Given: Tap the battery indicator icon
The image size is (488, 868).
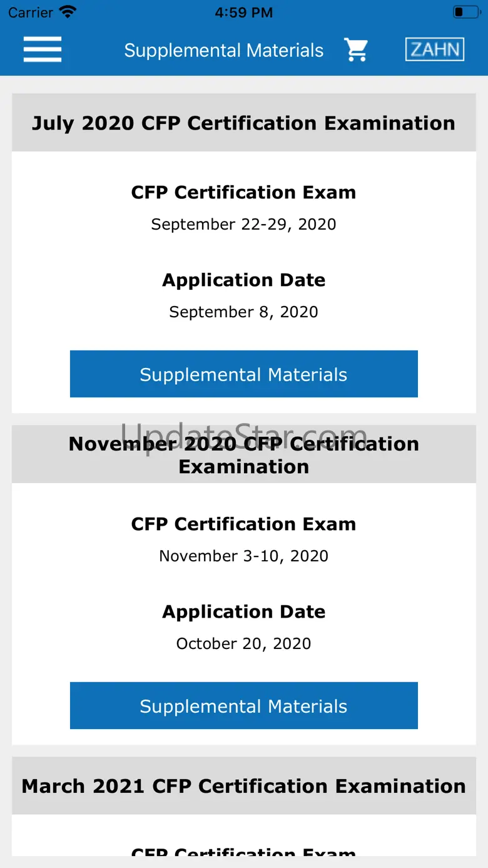Looking at the screenshot, I should [x=466, y=12].
